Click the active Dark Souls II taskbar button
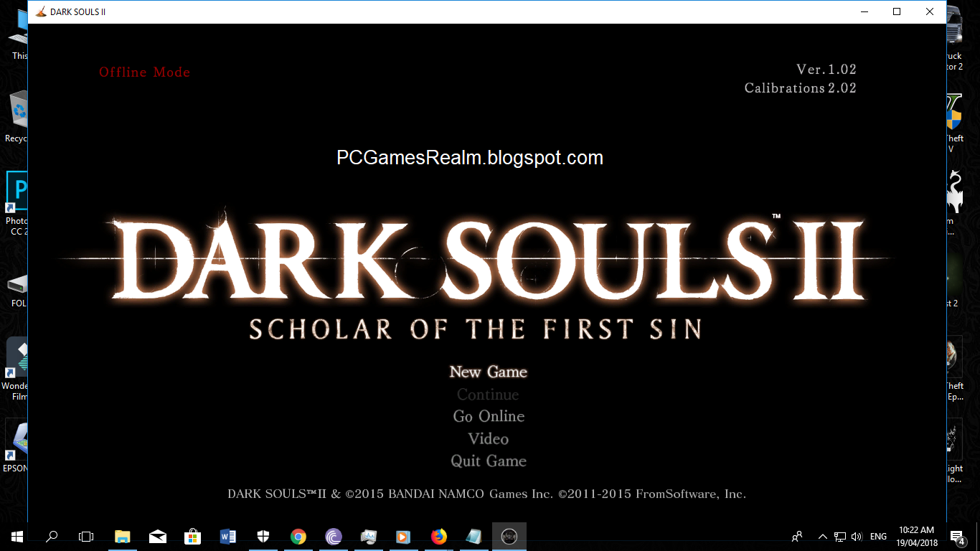The width and height of the screenshot is (980, 551). (509, 537)
